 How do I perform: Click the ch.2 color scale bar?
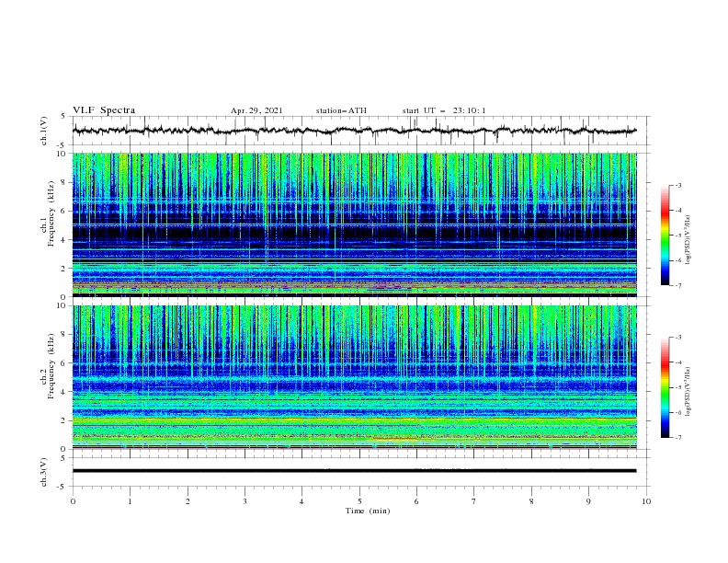[x=665, y=387]
